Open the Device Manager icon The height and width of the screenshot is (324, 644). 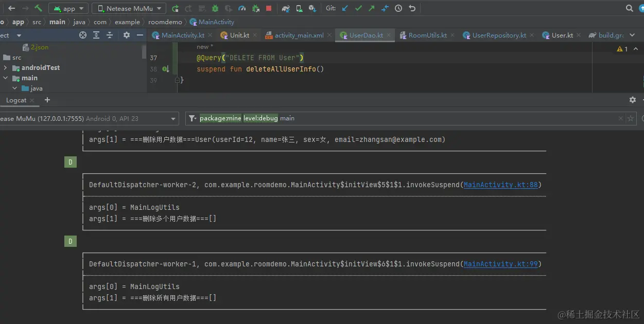(x=299, y=8)
